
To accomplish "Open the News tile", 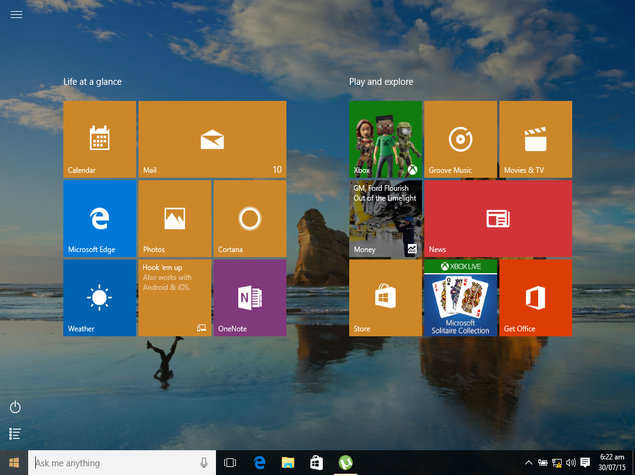I will point(498,219).
